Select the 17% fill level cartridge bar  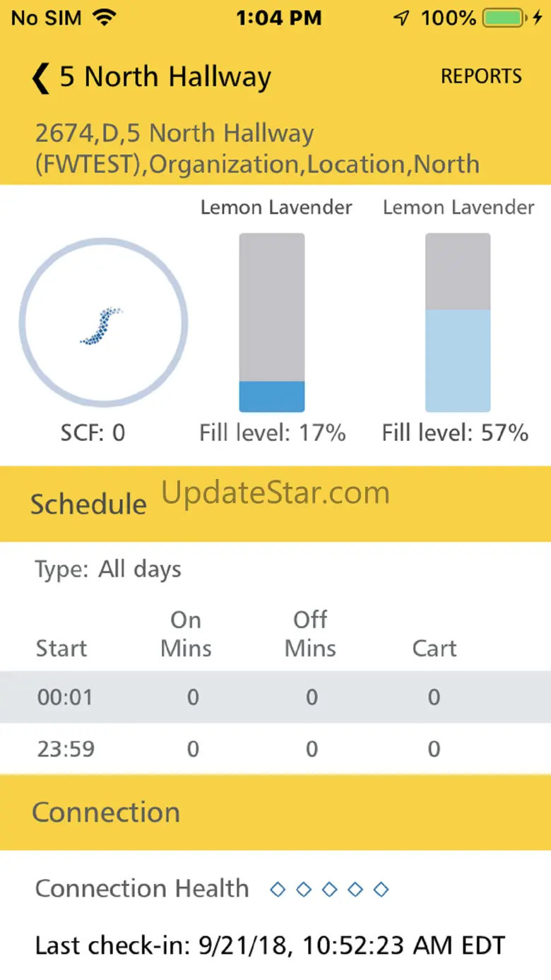coord(272,323)
